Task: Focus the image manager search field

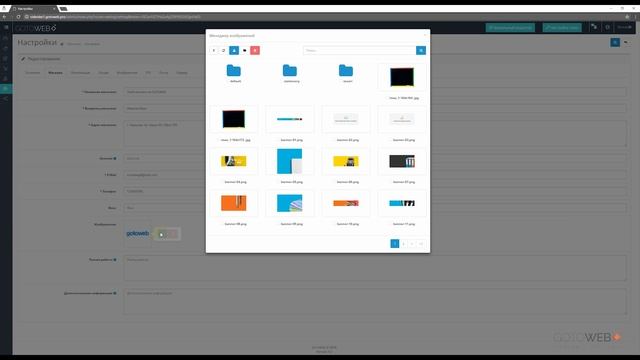Action: [360, 50]
